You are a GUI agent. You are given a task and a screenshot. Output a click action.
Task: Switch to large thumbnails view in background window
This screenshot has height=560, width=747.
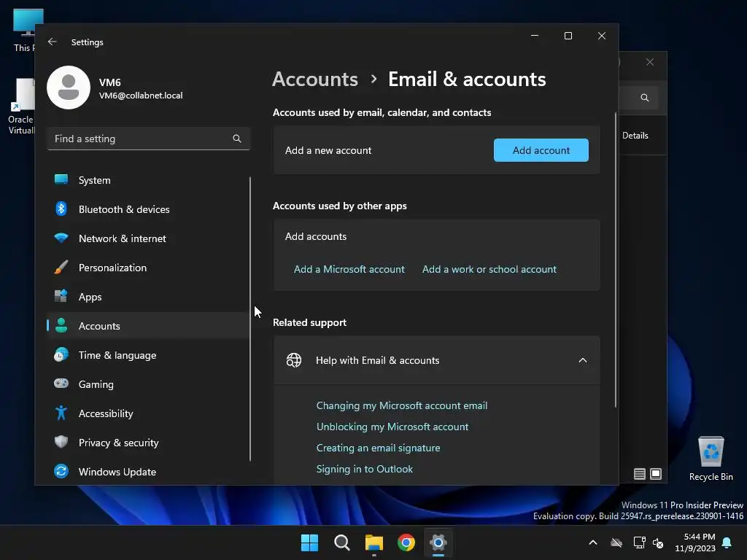pyautogui.click(x=656, y=474)
